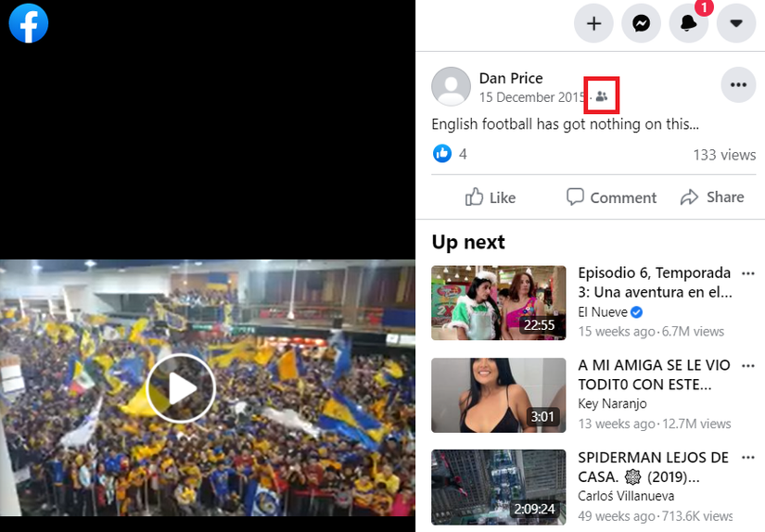This screenshot has height=532, width=765.
Task: Open Messenger chats icon
Action: coord(641,23)
